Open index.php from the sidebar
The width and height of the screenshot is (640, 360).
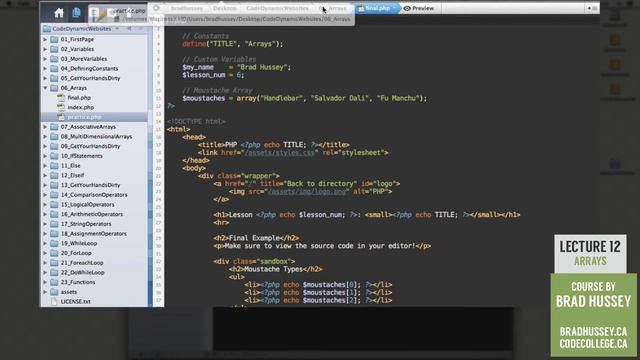81,107
